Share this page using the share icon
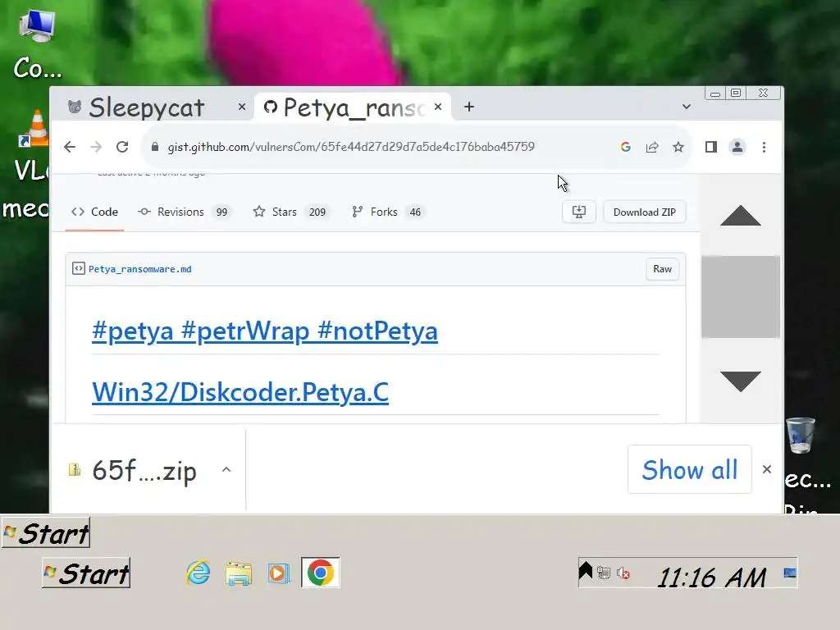This screenshot has height=630, width=840. pos(652,147)
